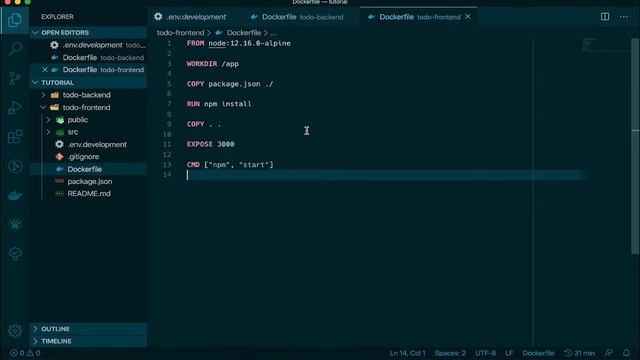Click todo-frontend in the breadcrumb
The height and width of the screenshot is (360, 640).
(180, 33)
